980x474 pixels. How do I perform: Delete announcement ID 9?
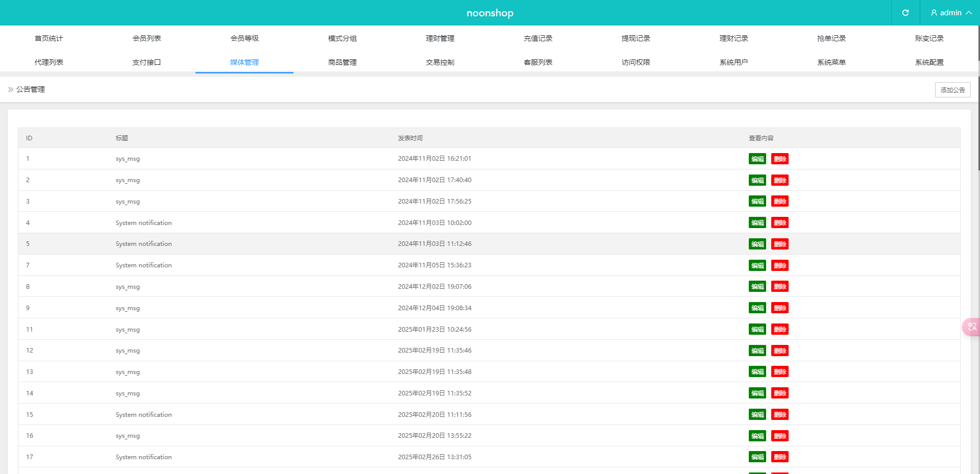coord(780,308)
